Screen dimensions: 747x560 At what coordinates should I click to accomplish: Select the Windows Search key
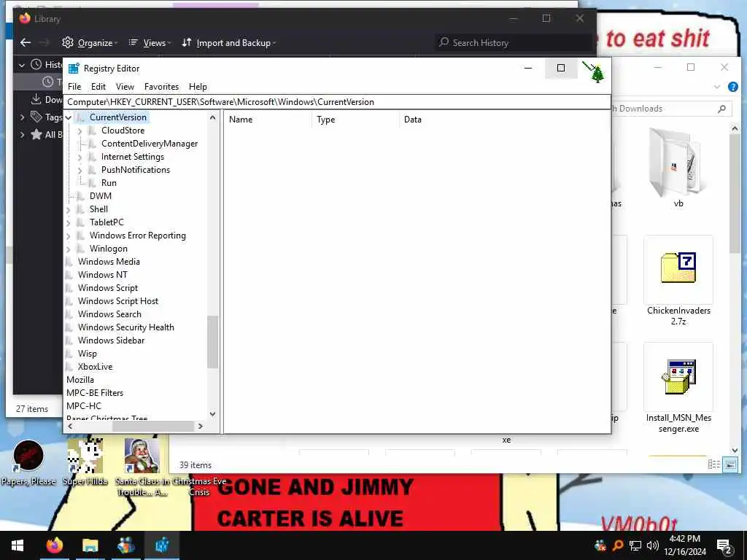(109, 314)
